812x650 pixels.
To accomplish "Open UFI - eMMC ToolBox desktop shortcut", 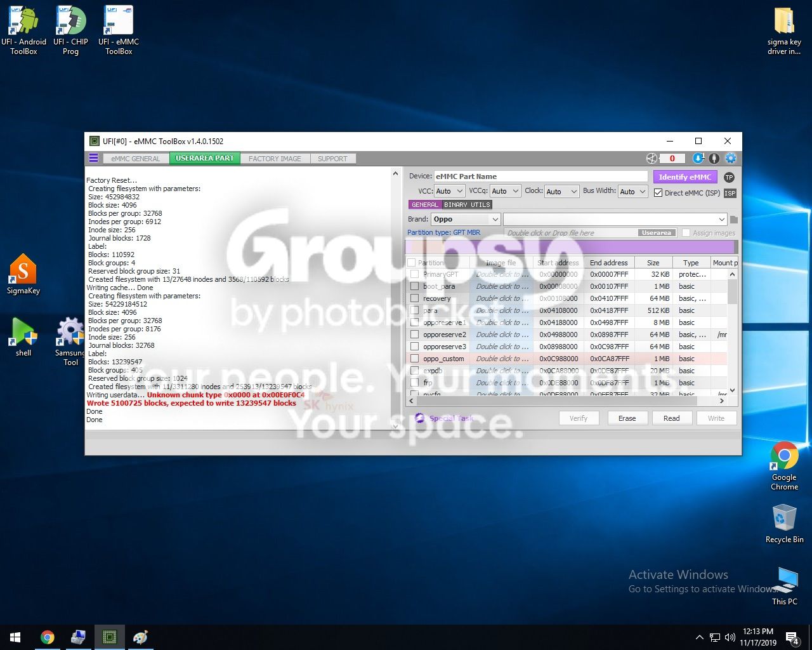I will coord(119,30).
